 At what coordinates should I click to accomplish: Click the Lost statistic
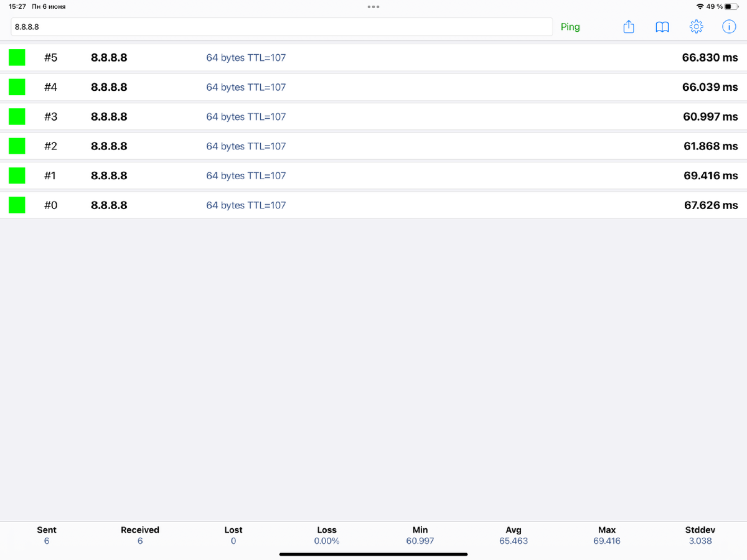tap(233, 535)
